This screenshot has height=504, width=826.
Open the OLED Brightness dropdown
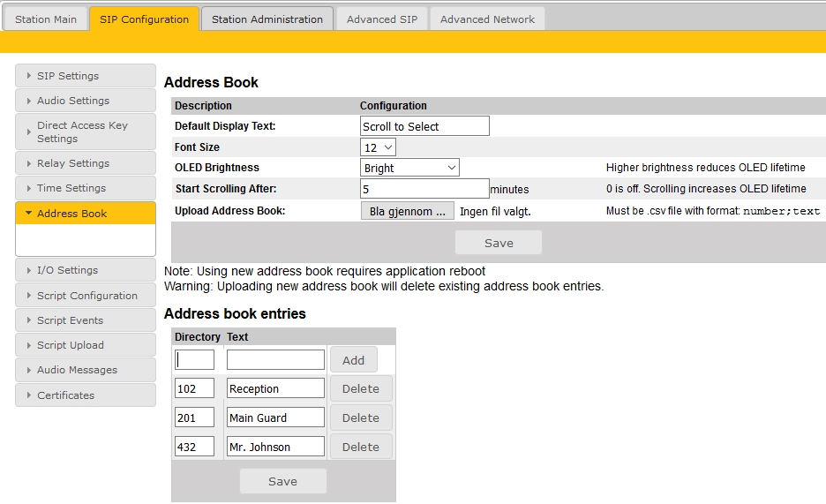(x=410, y=168)
